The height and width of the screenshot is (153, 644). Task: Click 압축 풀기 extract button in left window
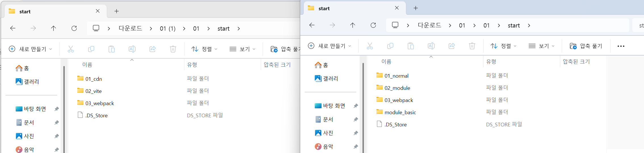coord(285,49)
